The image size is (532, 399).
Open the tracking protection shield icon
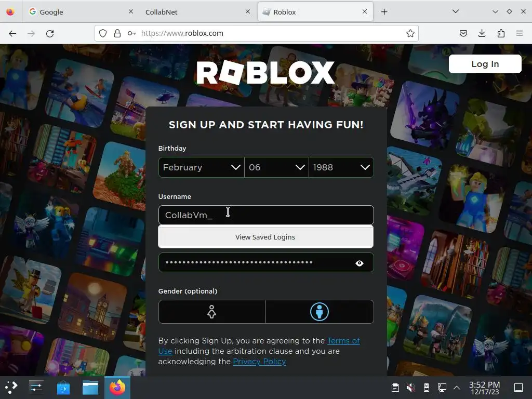tap(103, 33)
